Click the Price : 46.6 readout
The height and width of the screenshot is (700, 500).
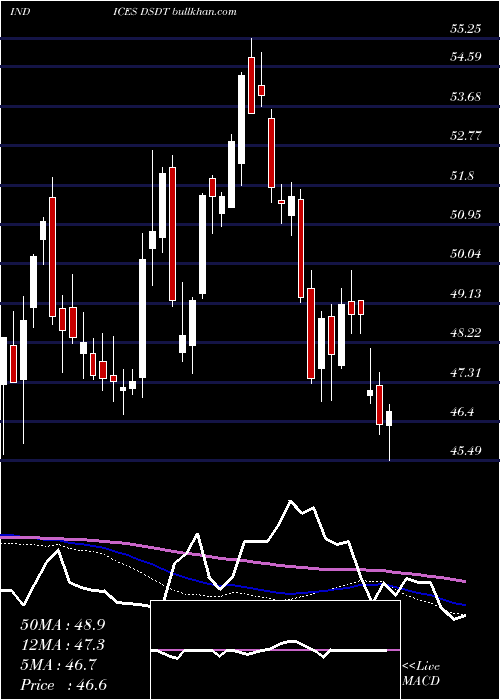pyautogui.click(x=62, y=685)
